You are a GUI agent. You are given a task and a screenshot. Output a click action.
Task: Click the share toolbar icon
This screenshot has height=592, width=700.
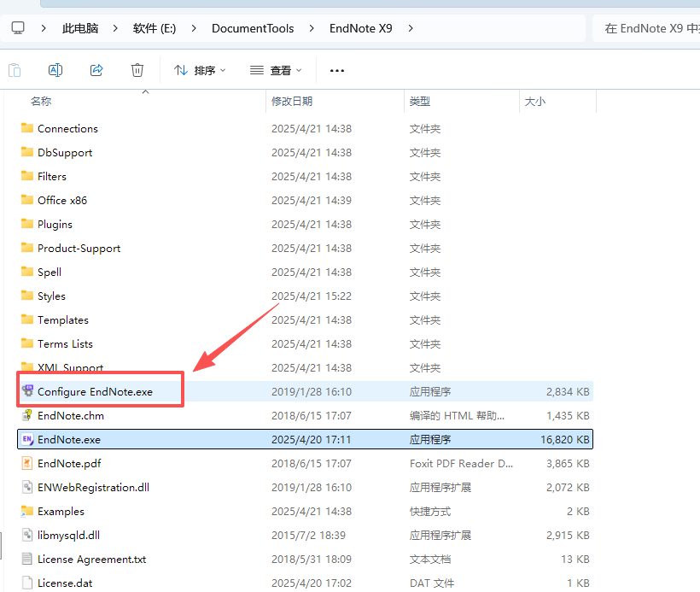point(96,70)
